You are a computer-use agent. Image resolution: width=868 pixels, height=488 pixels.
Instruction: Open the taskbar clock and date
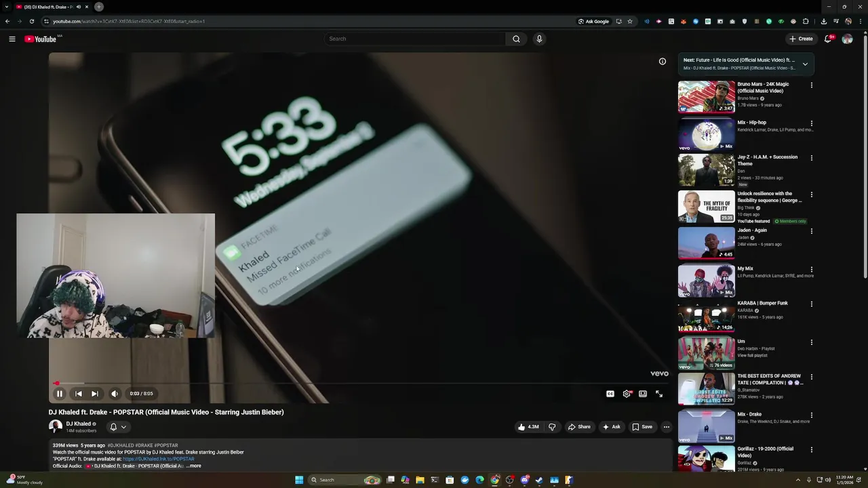pyautogui.click(x=845, y=480)
